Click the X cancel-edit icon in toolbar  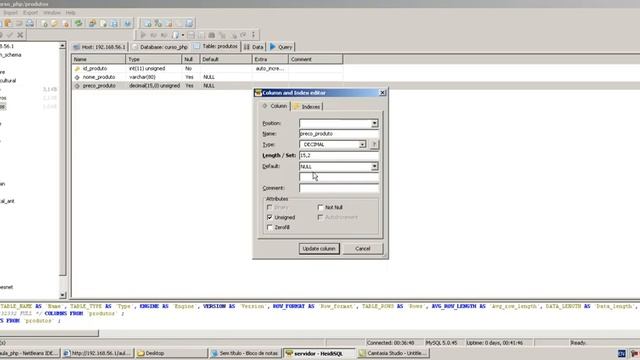point(20,35)
